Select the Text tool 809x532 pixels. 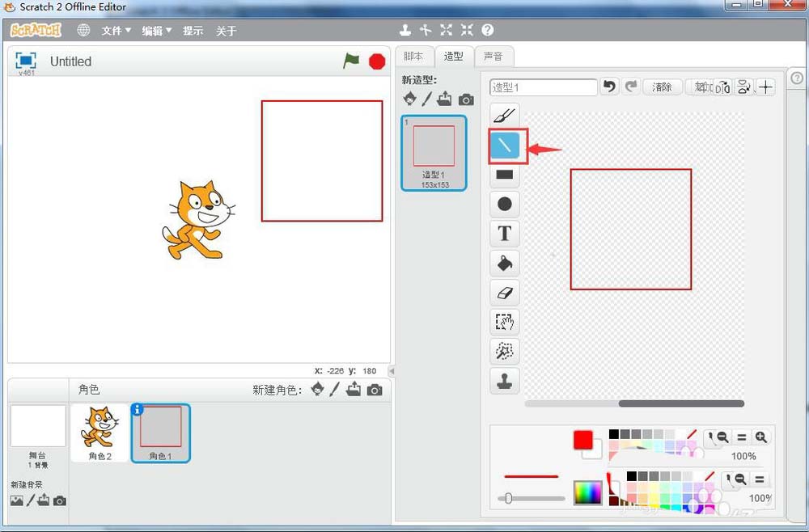(x=504, y=234)
